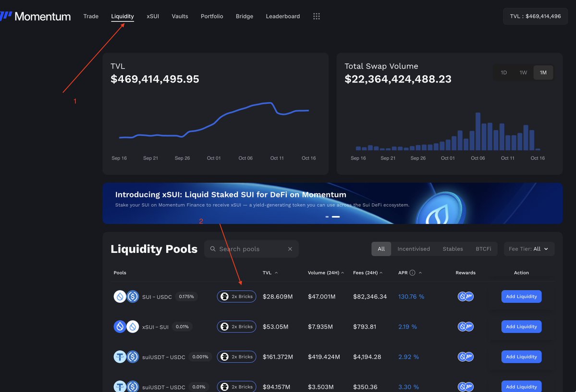The height and width of the screenshot is (392, 576).
Task: Click SUI token icon in SUI–USDC row
Action: [120, 296]
